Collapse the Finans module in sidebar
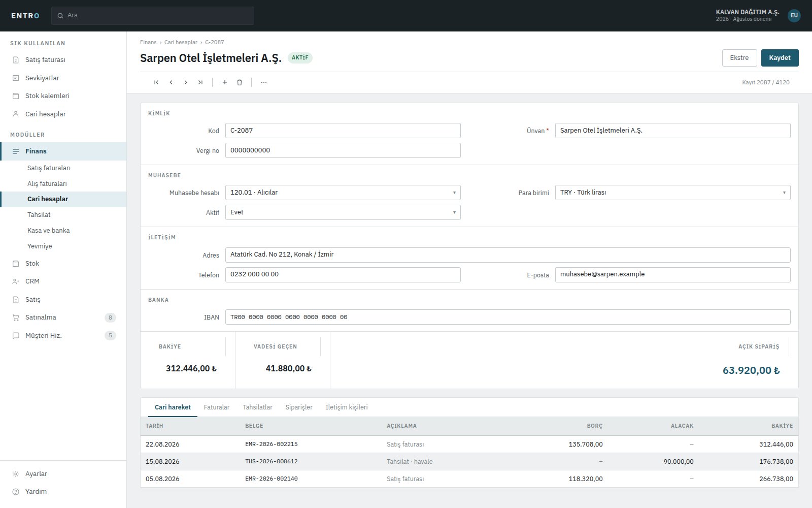Image resolution: width=812 pixels, height=508 pixels. tap(63, 151)
